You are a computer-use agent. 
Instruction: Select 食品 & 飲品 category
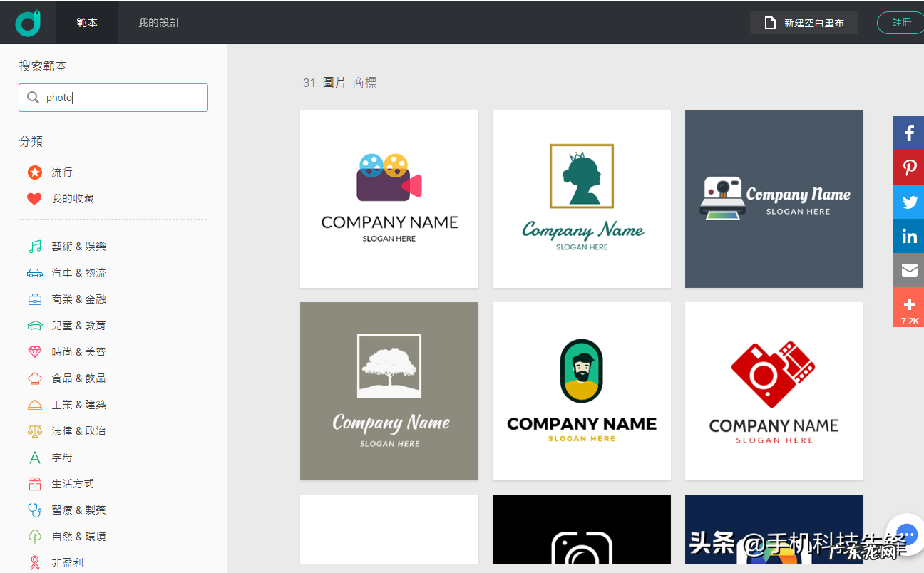(x=78, y=378)
